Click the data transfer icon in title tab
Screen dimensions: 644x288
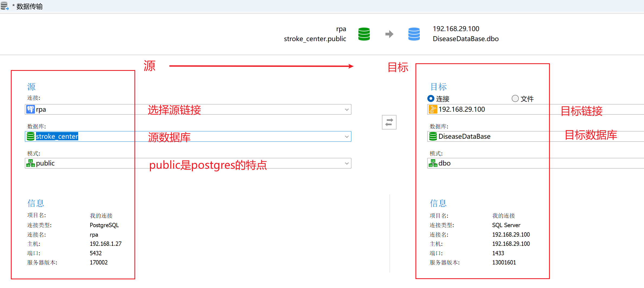pyautogui.click(x=5, y=6)
